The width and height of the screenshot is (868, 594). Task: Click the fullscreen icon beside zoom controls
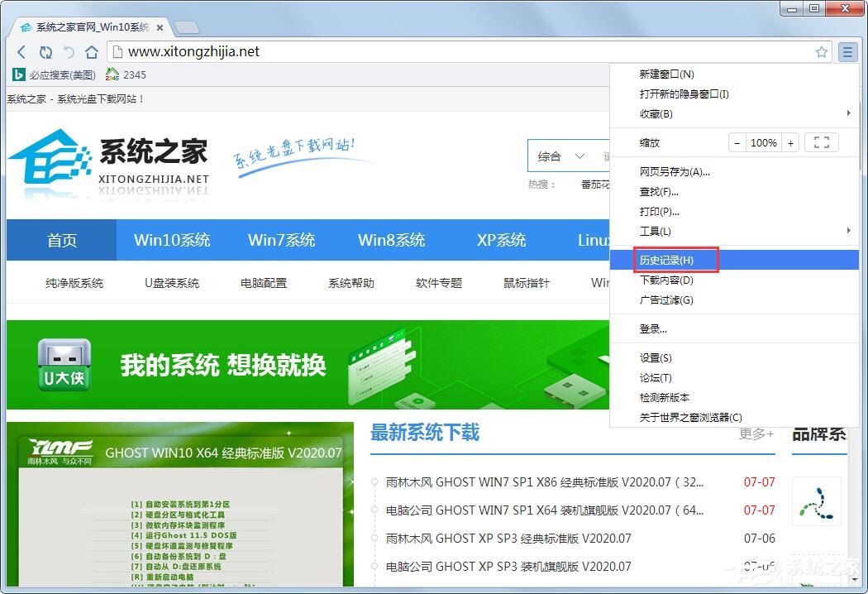pos(821,141)
